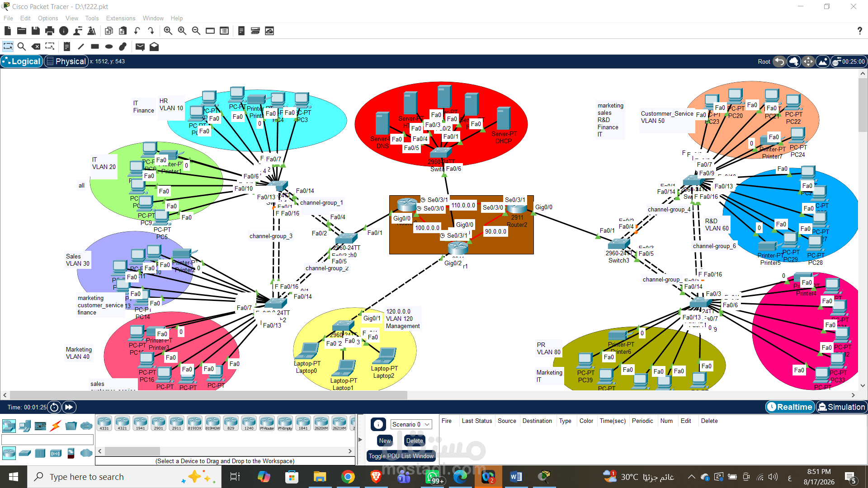The image size is (868, 488).
Task: Choose End Devices category
Action: point(25,426)
